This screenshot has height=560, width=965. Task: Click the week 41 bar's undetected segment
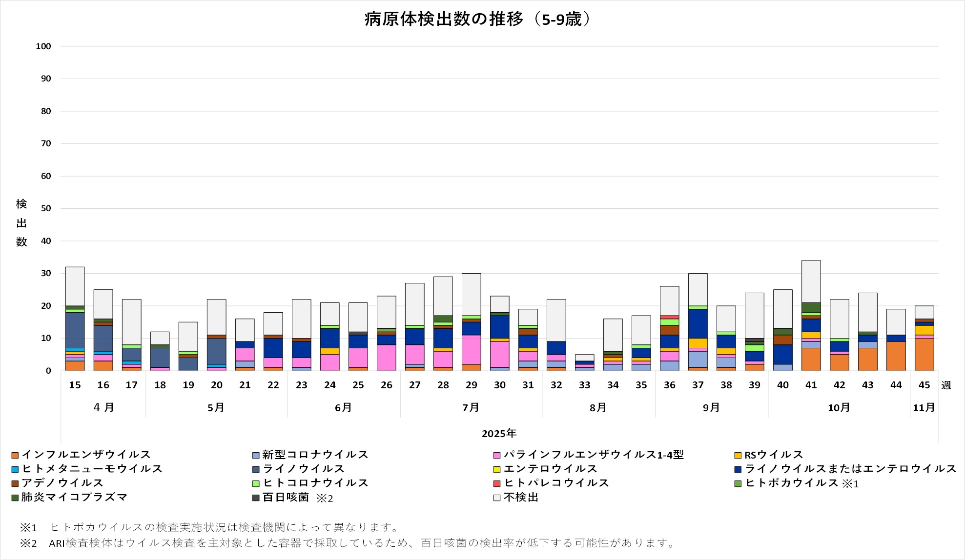811,281
